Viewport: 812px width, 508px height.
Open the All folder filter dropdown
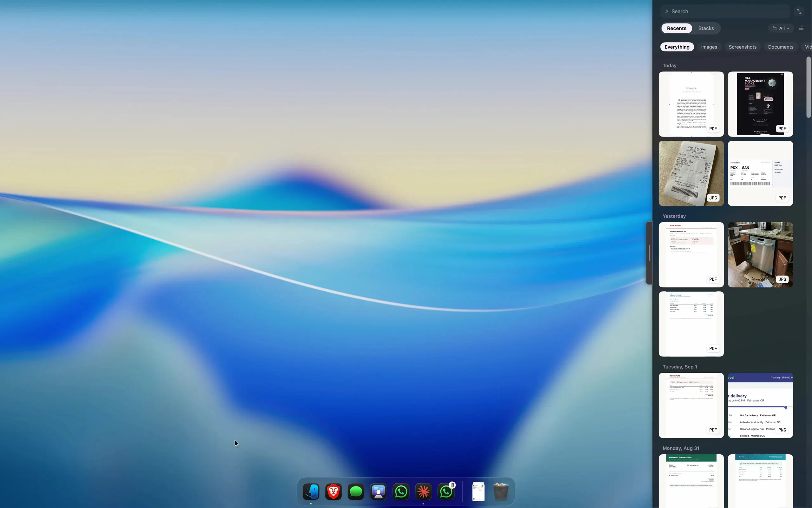pyautogui.click(x=781, y=28)
